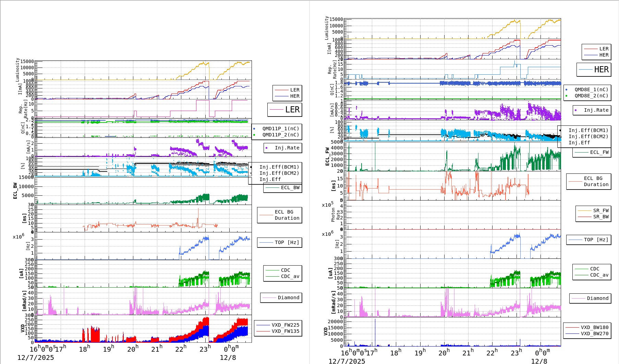Click Inj.Eff(BCM1) legend in left panel

point(279,167)
